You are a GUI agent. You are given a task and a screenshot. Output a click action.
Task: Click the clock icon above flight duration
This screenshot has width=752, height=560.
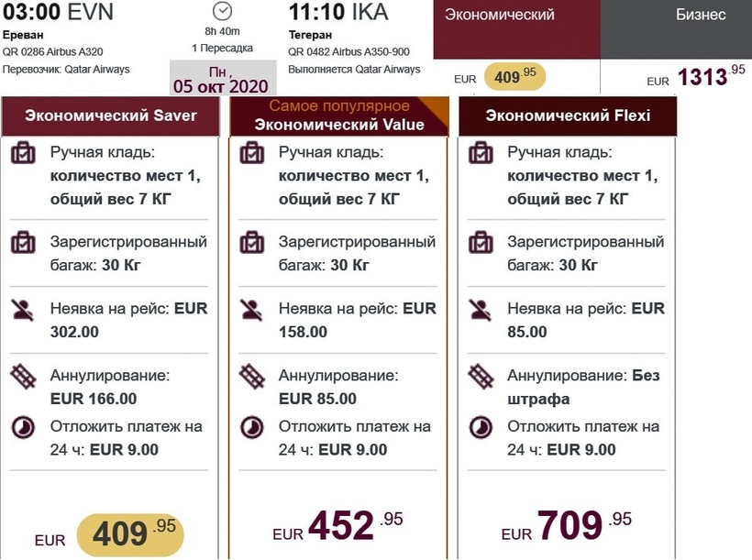point(222,11)
